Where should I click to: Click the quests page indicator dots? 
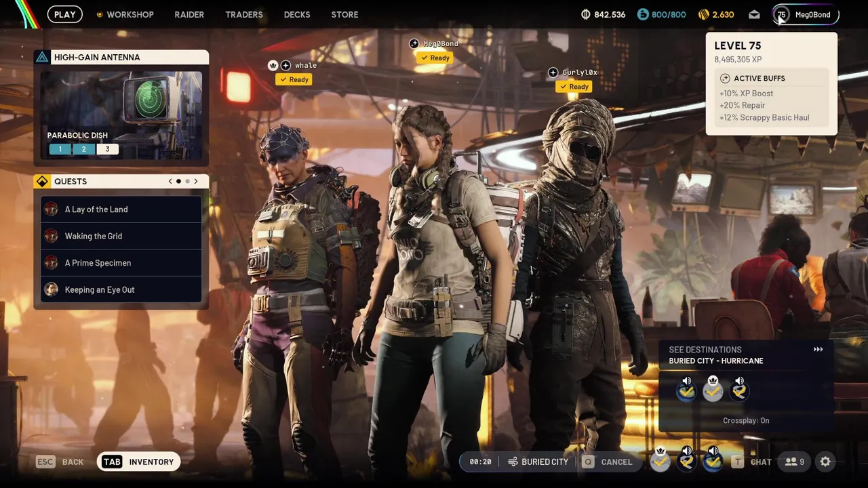tap(183, 182)
